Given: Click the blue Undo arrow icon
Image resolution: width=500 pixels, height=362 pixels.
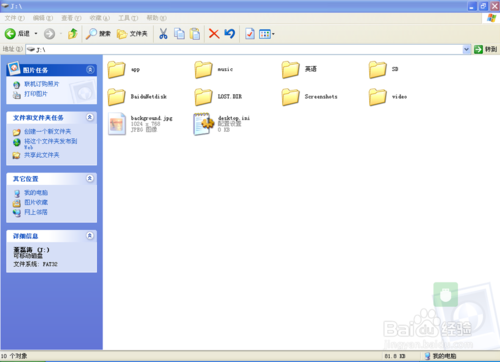Looking at the screenshot, I should point(229,34).
